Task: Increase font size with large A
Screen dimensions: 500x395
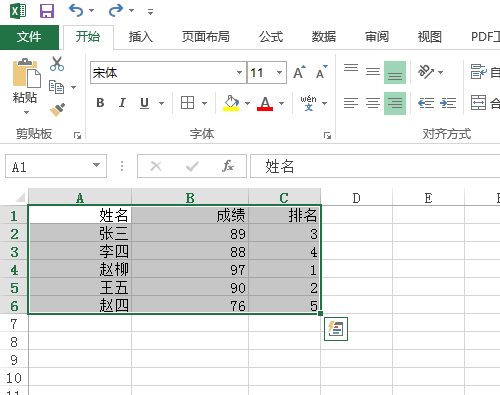Action: pyautogui.click(x=299, y=72)
